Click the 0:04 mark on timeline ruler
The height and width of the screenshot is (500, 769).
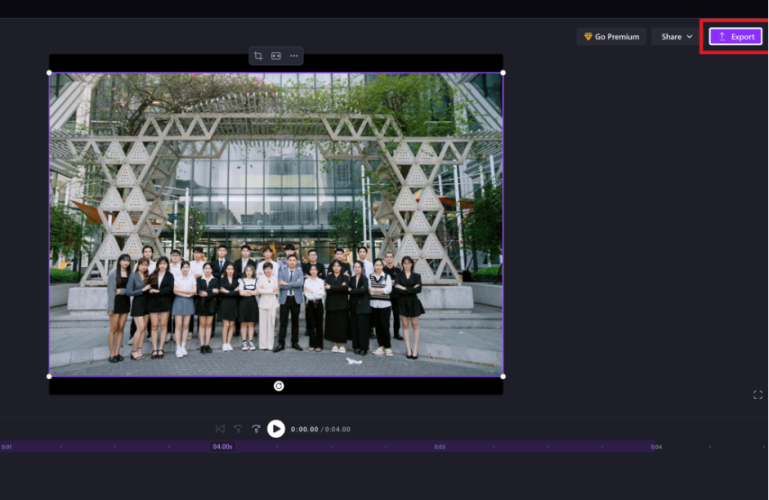click(656, 447)
